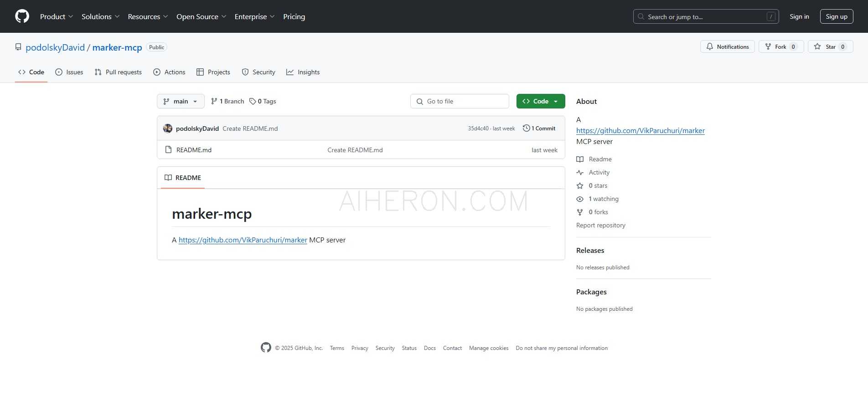Open the Product dropdown menu
The width and height of the screenshot is (868, 401).
(x=57, y=16)
